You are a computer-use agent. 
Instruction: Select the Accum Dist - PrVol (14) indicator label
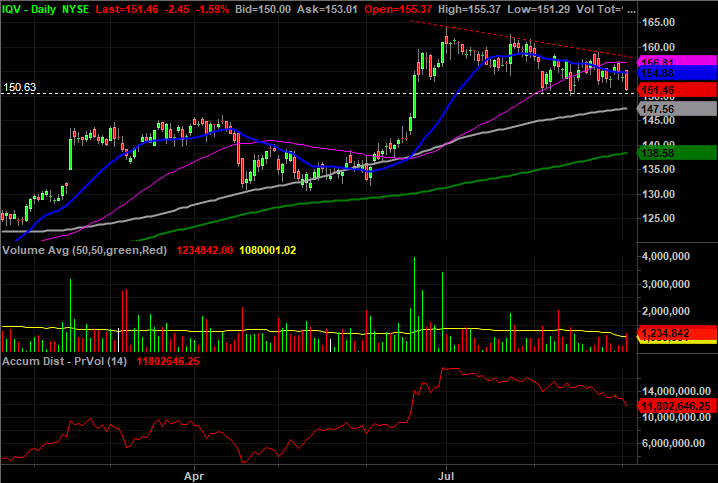64,361
